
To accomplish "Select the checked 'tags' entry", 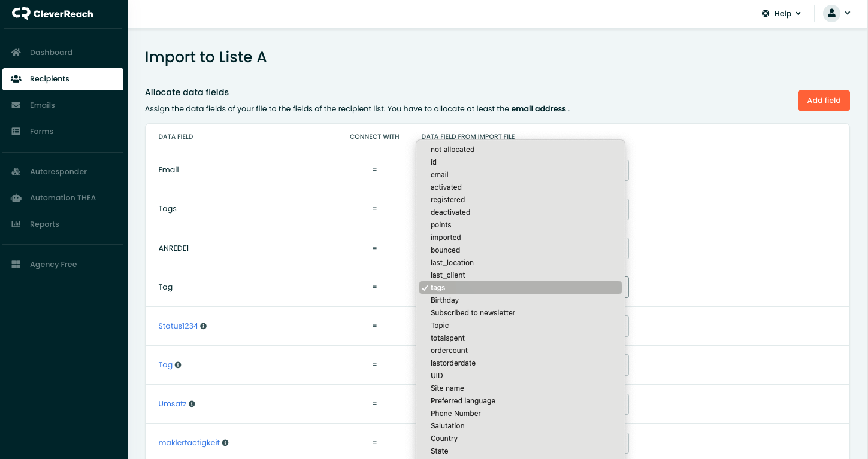I will click(438, 287).
